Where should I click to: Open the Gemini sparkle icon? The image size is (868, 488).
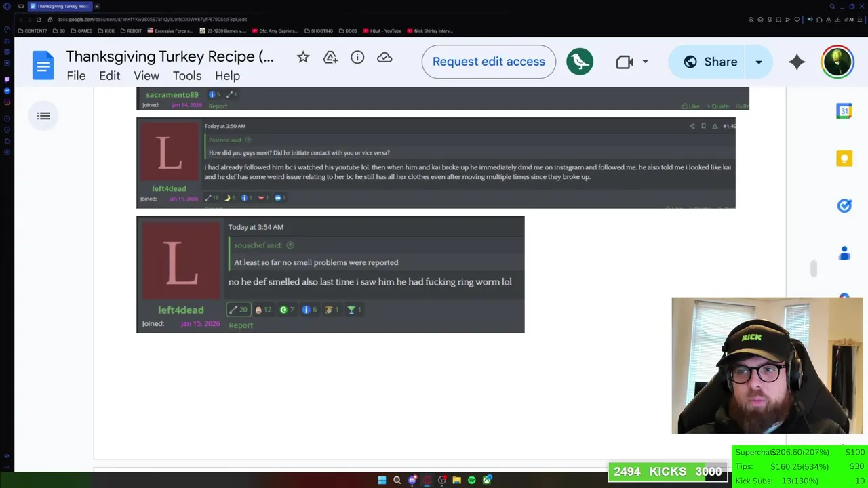[797, 62]
